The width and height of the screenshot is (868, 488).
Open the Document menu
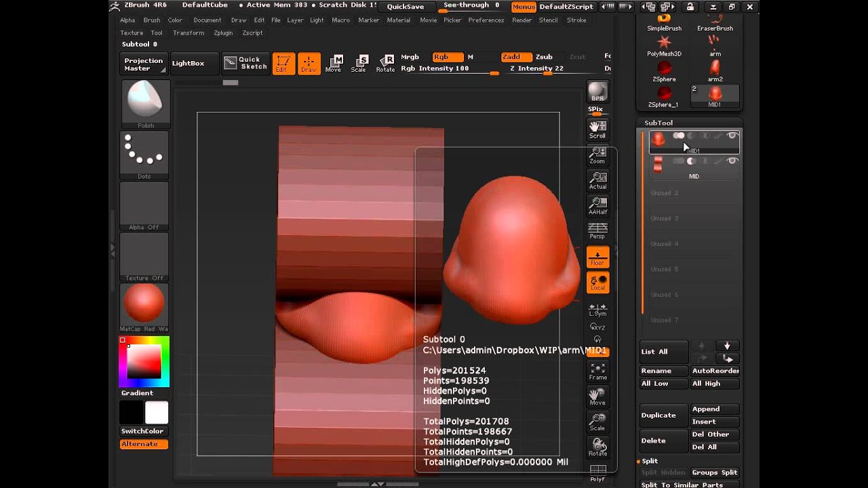click(x=208, y=20)
